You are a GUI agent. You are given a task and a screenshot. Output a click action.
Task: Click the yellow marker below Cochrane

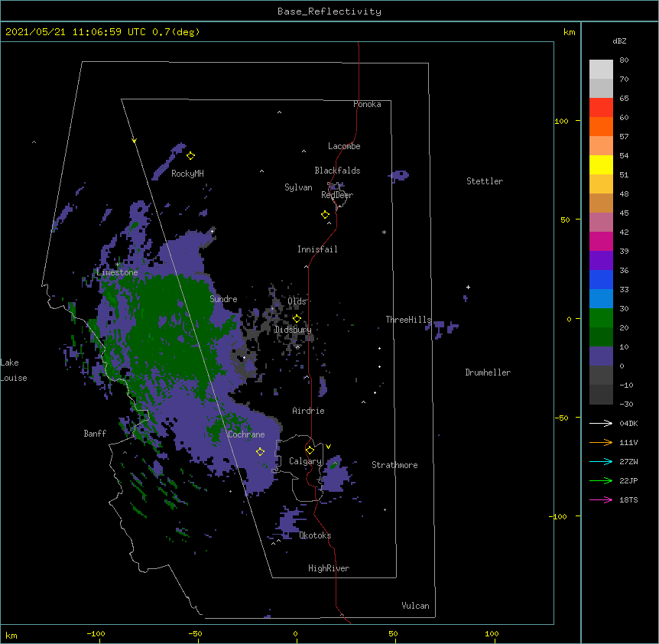coord(260,451)
